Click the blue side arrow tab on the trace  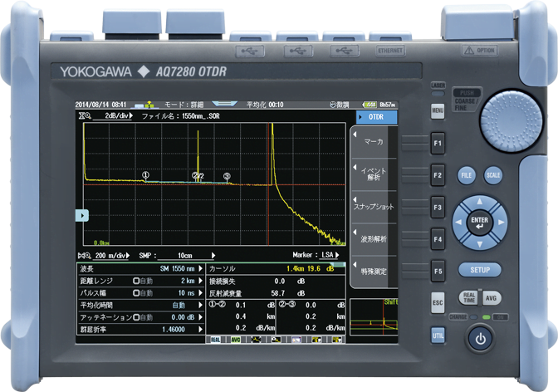tap(82, 215)
